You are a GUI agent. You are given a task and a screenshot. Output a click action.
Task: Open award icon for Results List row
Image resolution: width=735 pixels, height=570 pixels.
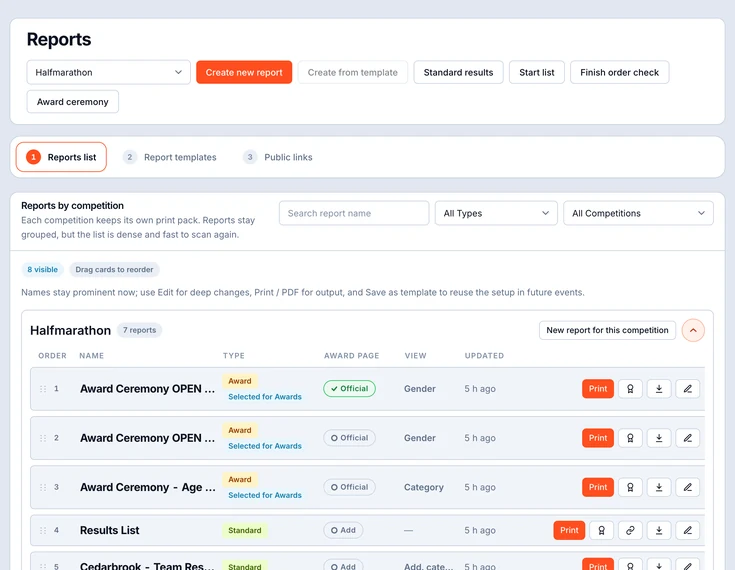click(x=601, y=530)
